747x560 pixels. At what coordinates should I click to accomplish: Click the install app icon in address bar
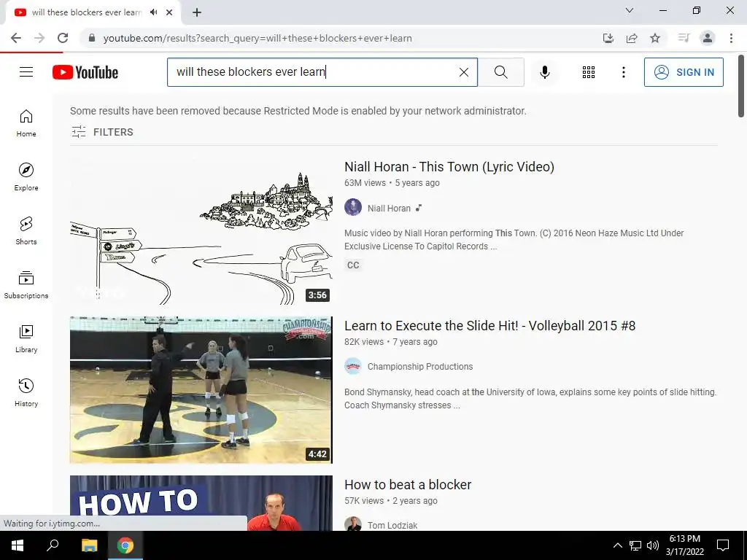point(608,38)
